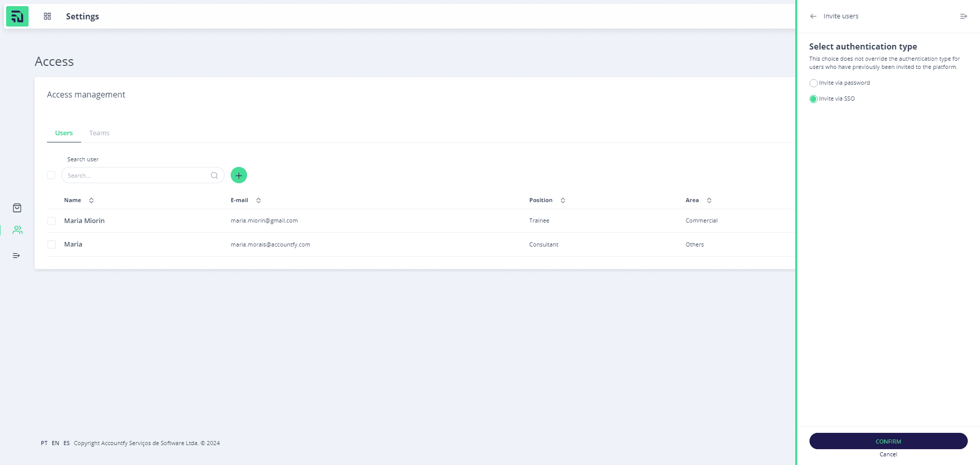Image resolution: width=980 pixels, height=465 pixels.
Task: Click the CONFIRM button
Action: click(x=888, y=441)
